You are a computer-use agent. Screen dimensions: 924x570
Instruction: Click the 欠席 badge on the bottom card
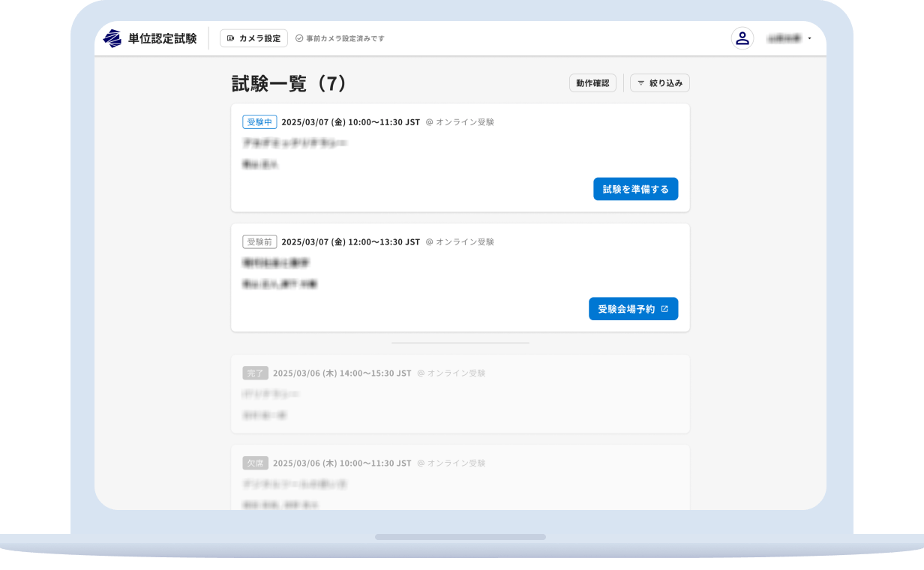255,463
